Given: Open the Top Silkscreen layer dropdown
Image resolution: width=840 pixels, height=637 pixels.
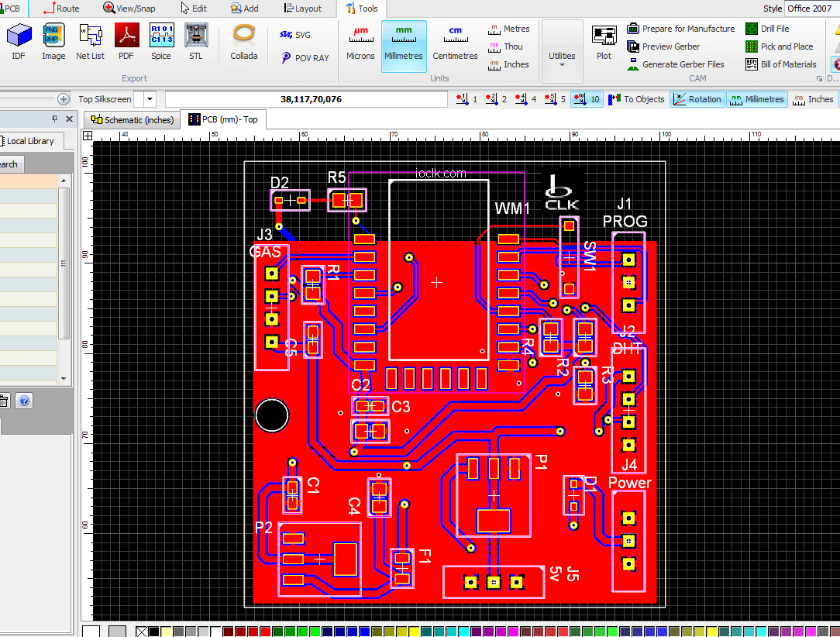Looking at the screenshot, I should (150, 99).
